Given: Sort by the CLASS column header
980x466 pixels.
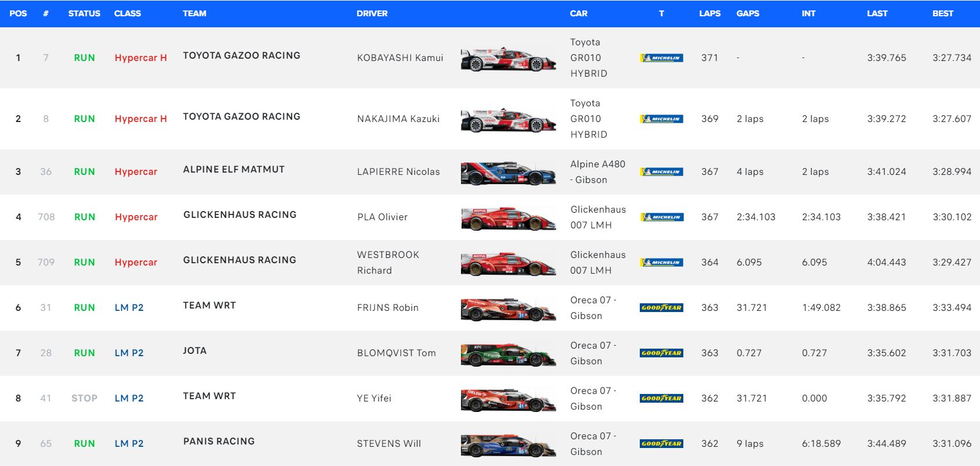Looking at the screenshot, I should tap(128, 13).
